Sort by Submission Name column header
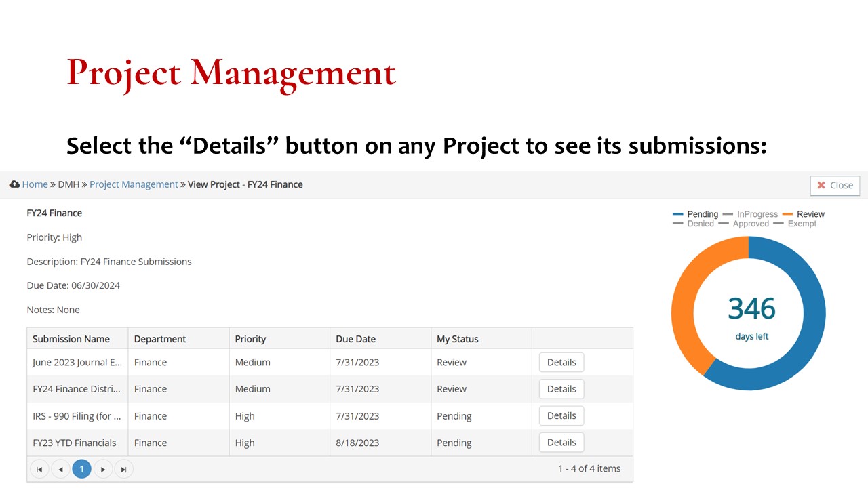 tap(71, 339)
